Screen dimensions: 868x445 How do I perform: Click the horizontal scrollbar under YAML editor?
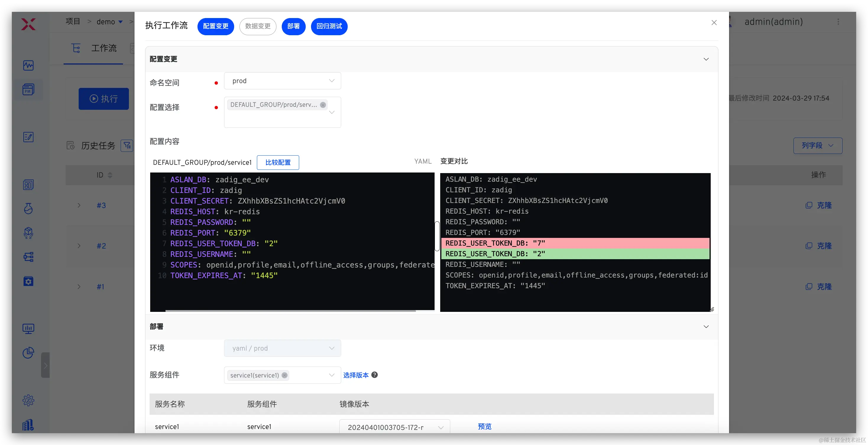coord(290,311)
